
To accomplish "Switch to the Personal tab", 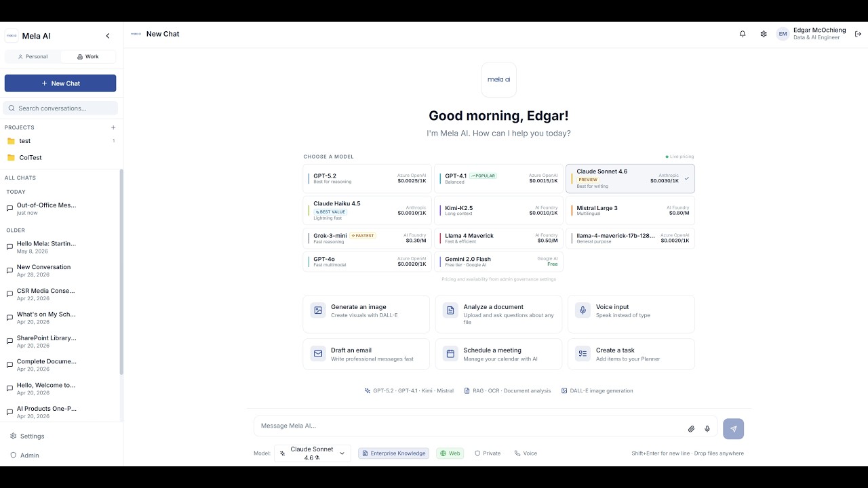I will point(33,57).
